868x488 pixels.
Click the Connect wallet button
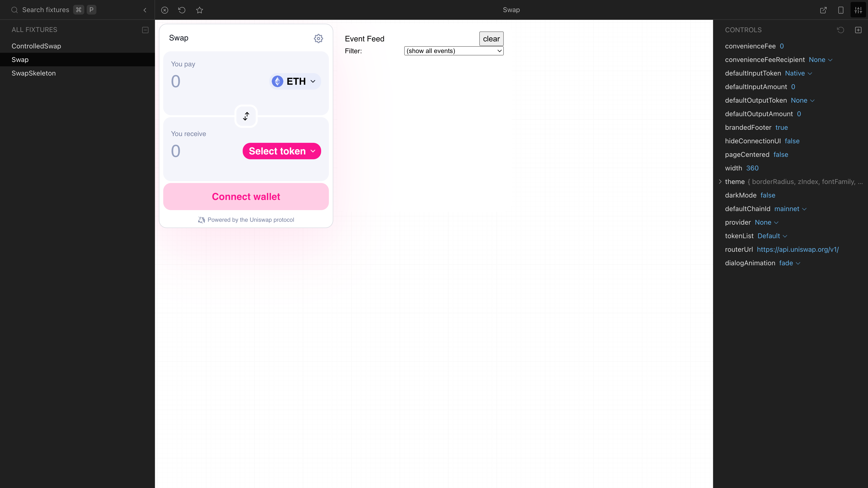[246, 197]
